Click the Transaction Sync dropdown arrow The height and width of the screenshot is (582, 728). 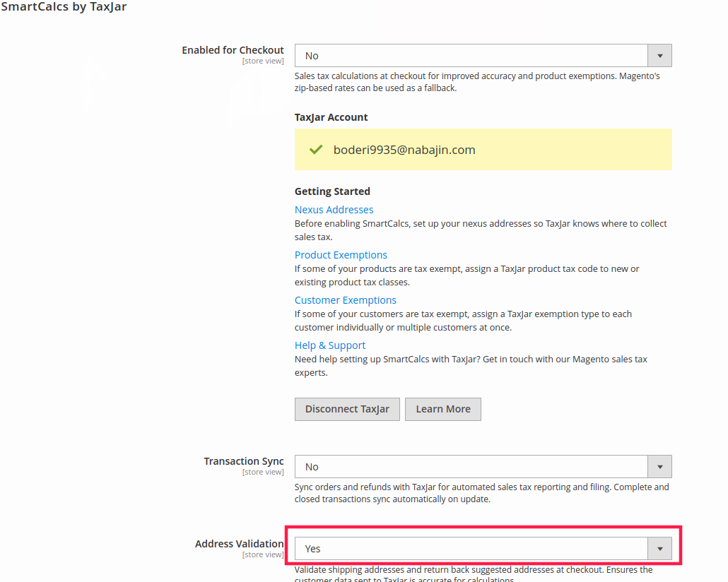pos(659,467)
